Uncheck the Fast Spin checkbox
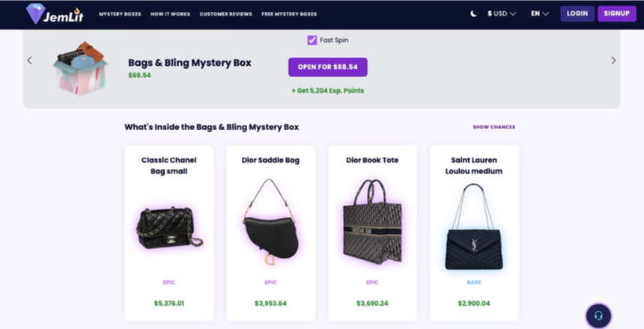This screenshot has width=644, height=329. 312,40
